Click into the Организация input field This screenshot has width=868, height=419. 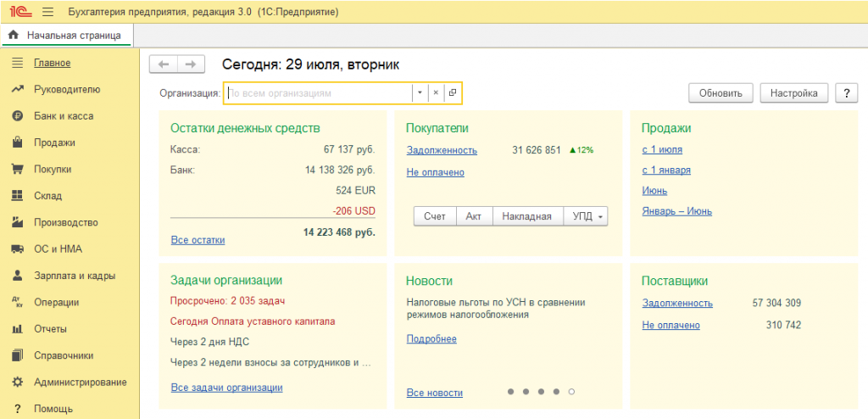point(319,93)
